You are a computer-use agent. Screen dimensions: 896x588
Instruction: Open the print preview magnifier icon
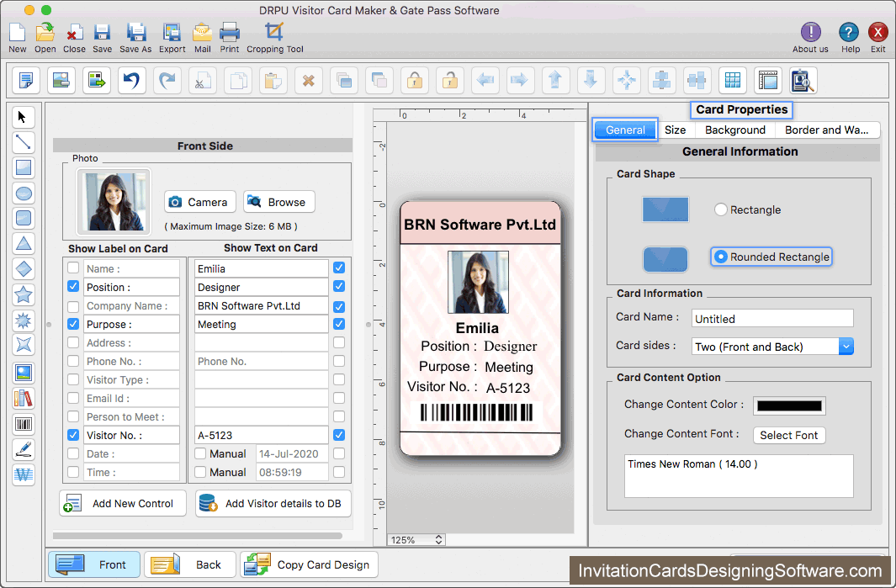(x=803, y=80)
